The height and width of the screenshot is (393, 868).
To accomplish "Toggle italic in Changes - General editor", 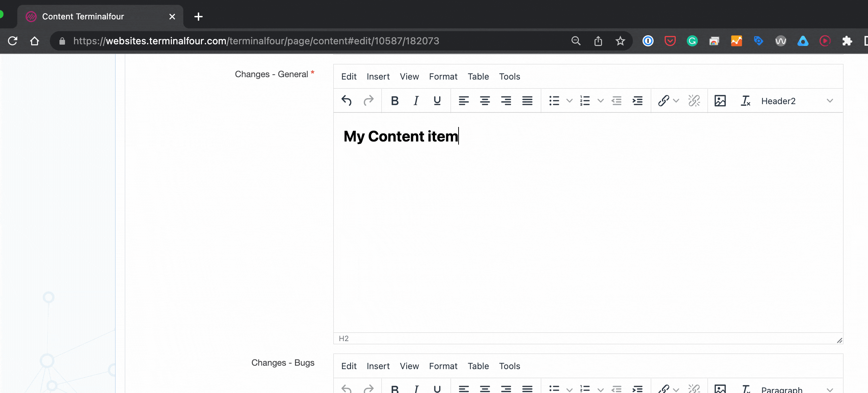I will (x=416, y=101).
